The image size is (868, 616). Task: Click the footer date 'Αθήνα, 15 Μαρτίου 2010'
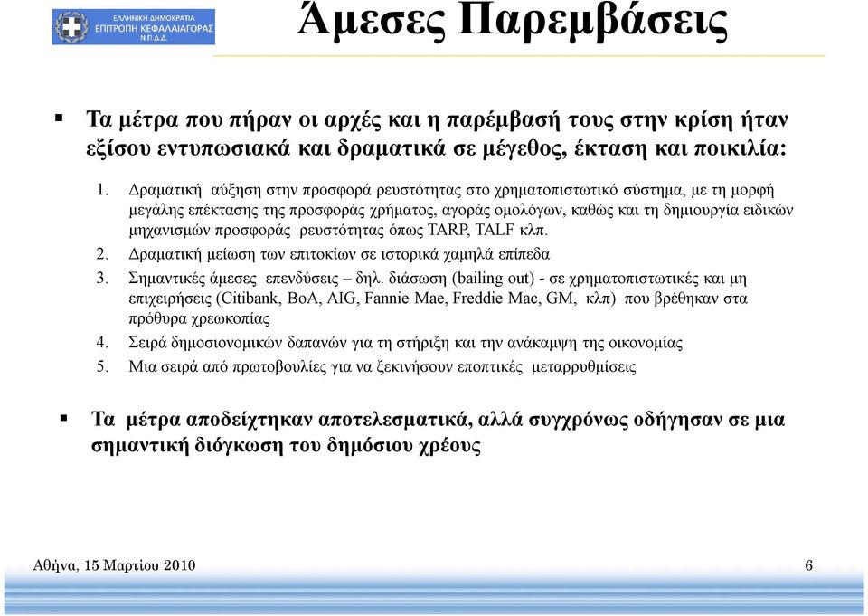[114, 565]
